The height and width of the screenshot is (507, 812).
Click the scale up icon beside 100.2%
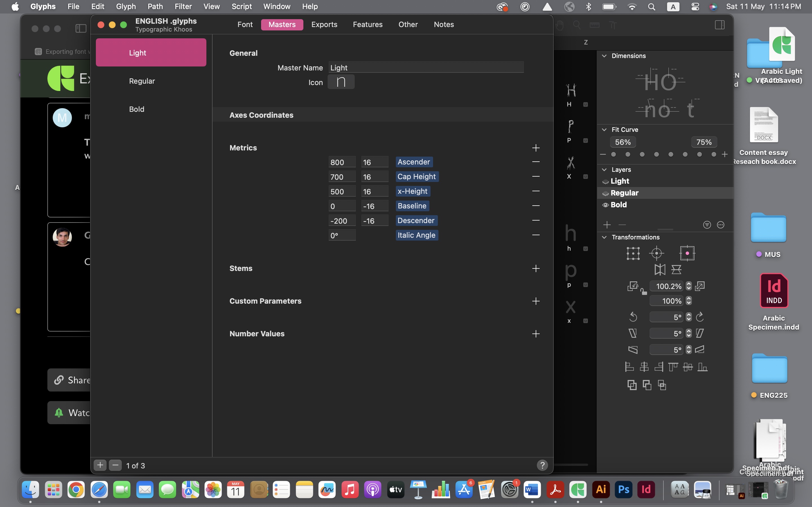point(700,286)
